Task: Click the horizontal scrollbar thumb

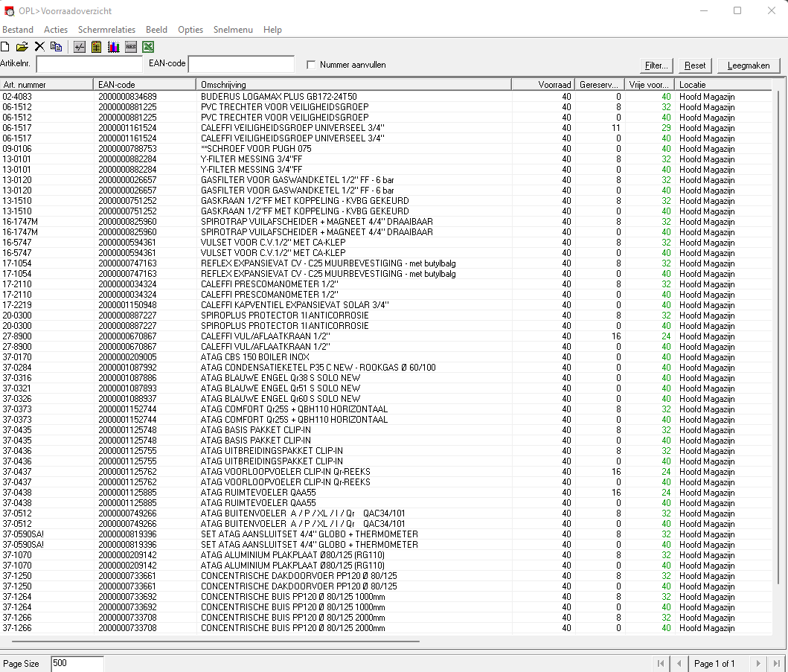Action: click(216, 641)
